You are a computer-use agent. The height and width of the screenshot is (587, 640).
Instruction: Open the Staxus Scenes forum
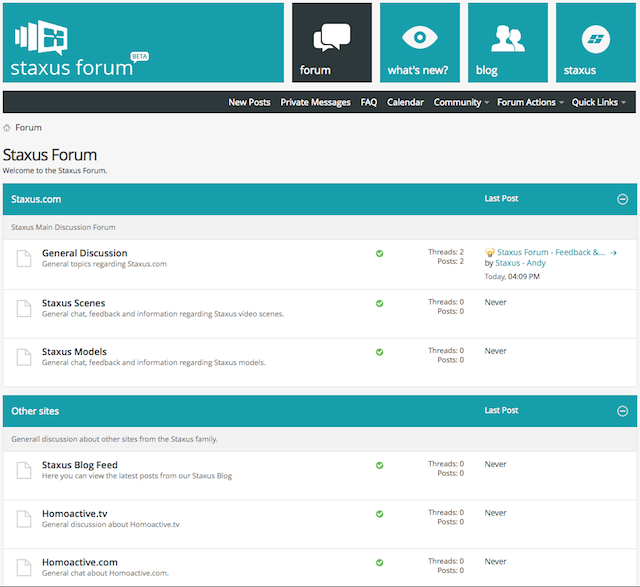click(x=73, y=303)
